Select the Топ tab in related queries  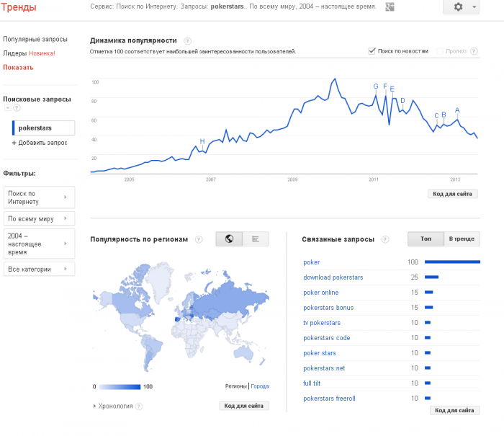point(426,239)
